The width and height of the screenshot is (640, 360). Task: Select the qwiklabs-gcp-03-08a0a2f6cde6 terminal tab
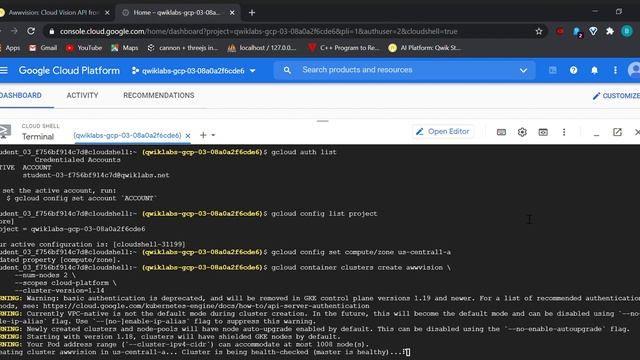coord(127,135)
